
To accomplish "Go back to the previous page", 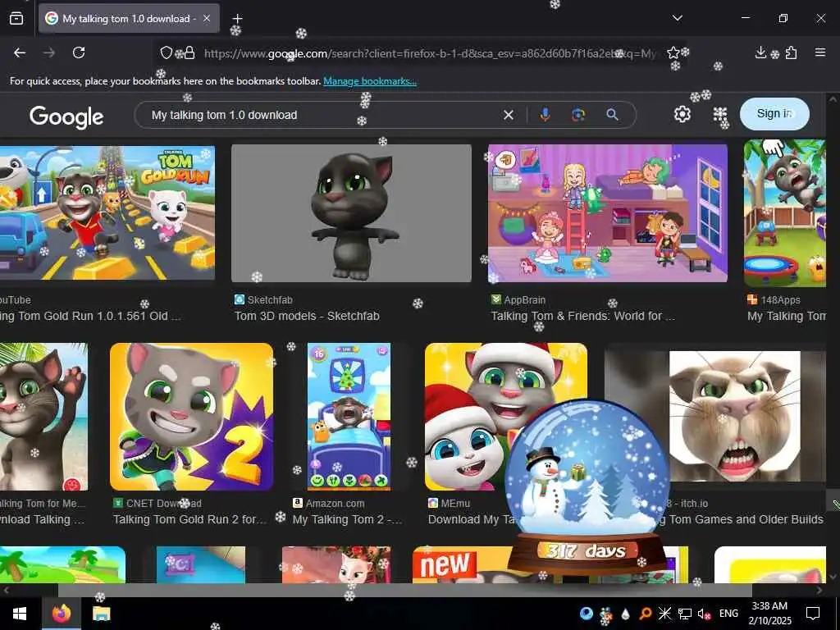I will 20,52.
